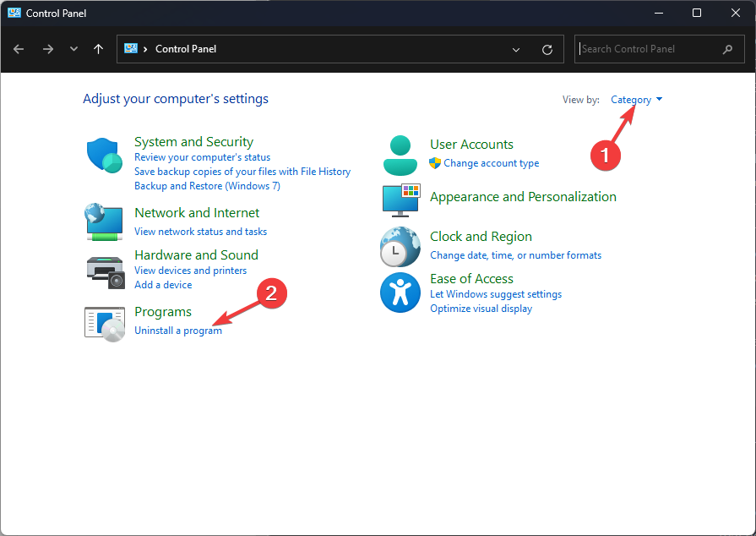Maximize the Control Panel window
Screen dimensions: 756x536
pyautogui.click(x=697, y=13)
